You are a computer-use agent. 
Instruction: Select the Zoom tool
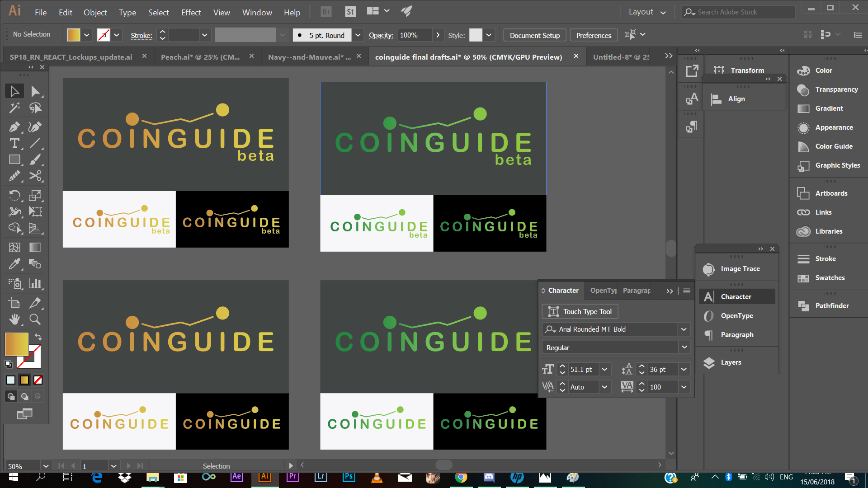click(35, 319)
